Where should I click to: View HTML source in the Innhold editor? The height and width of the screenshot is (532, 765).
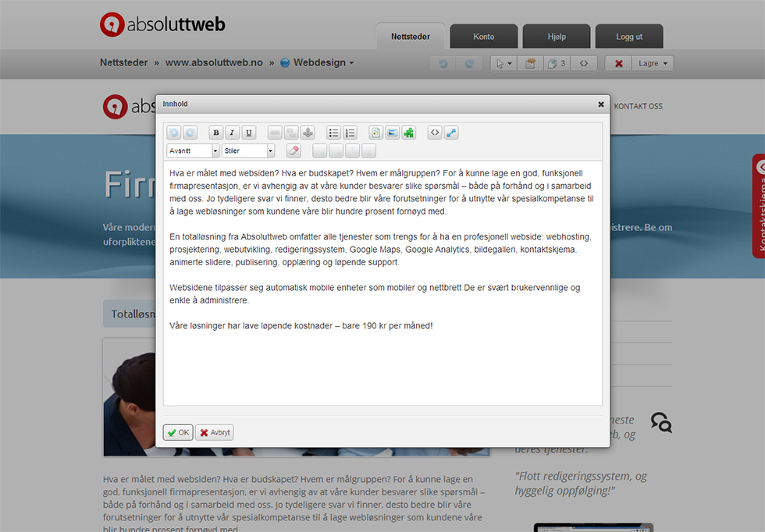(x=435, y=133)
